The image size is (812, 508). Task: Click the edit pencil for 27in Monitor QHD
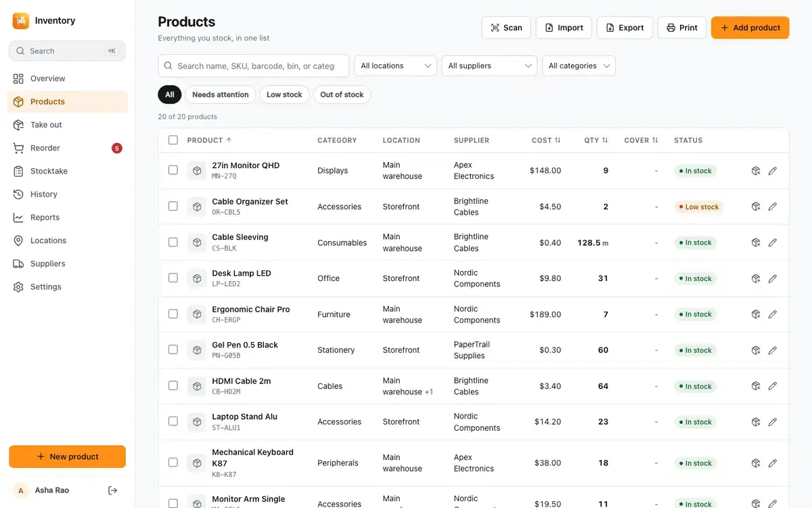point(773,171)
